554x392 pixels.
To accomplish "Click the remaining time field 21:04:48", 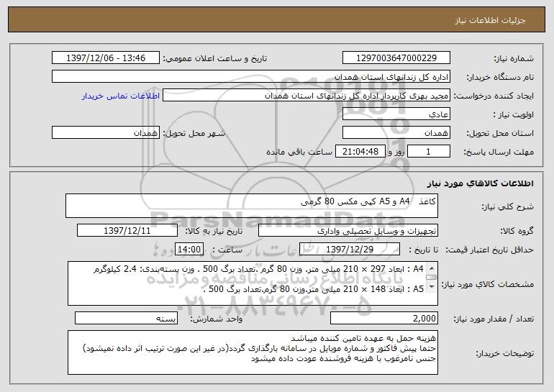I will point(360,152).
